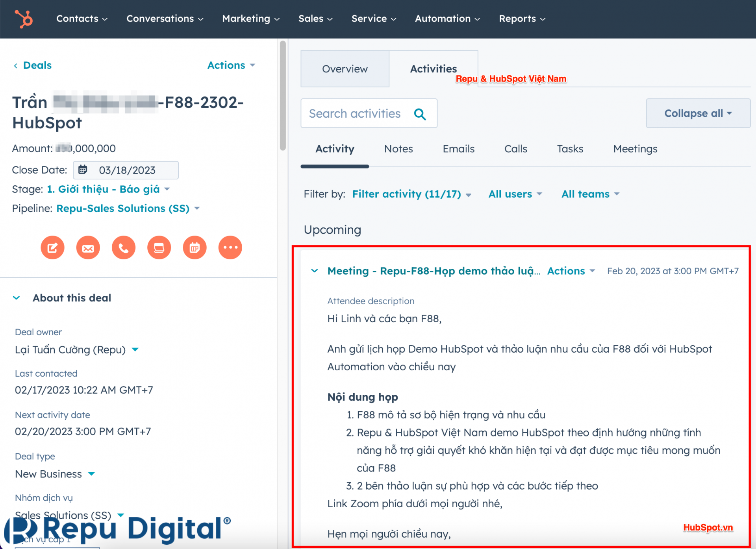This screenshot has width=756, height=549.
Task: Go back to the Deals list
Action: click(x=37, y=65)
